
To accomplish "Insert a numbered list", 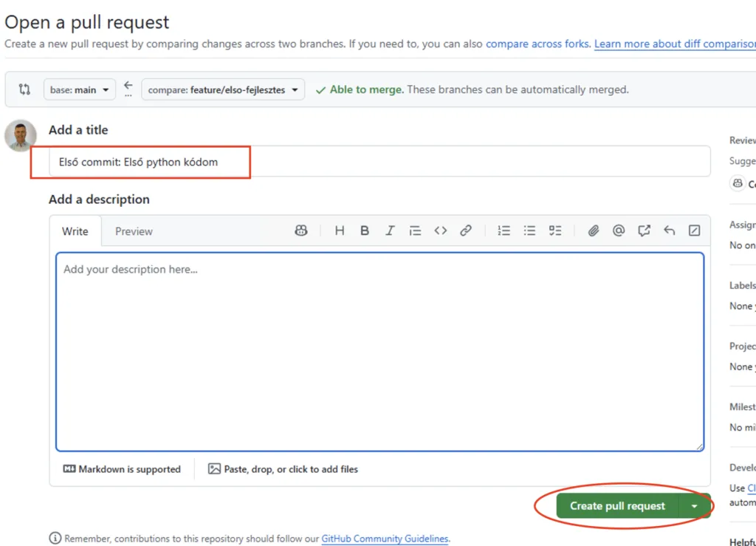I will [x=504, y=231].
